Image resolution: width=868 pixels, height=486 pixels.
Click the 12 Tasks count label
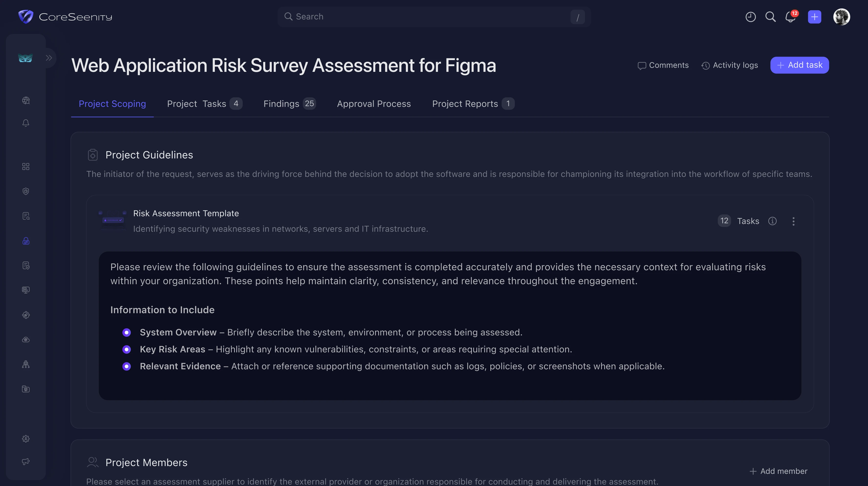(738, 221)
